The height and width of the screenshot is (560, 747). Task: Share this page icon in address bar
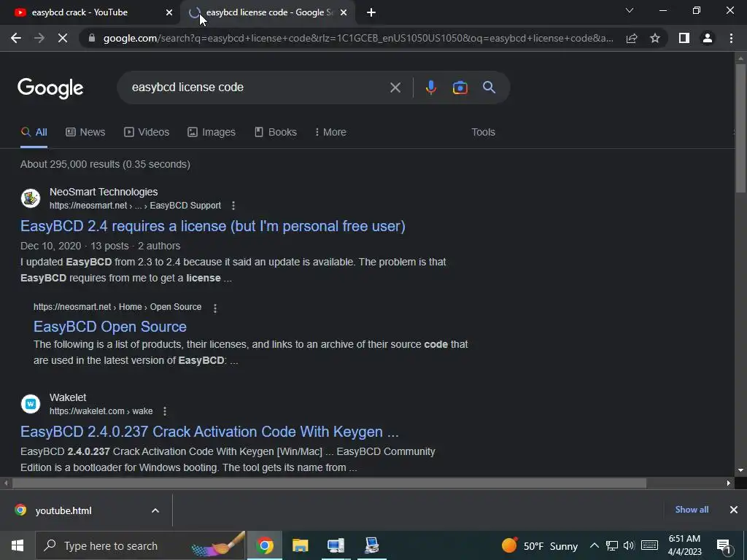click(x=632, y=38)
